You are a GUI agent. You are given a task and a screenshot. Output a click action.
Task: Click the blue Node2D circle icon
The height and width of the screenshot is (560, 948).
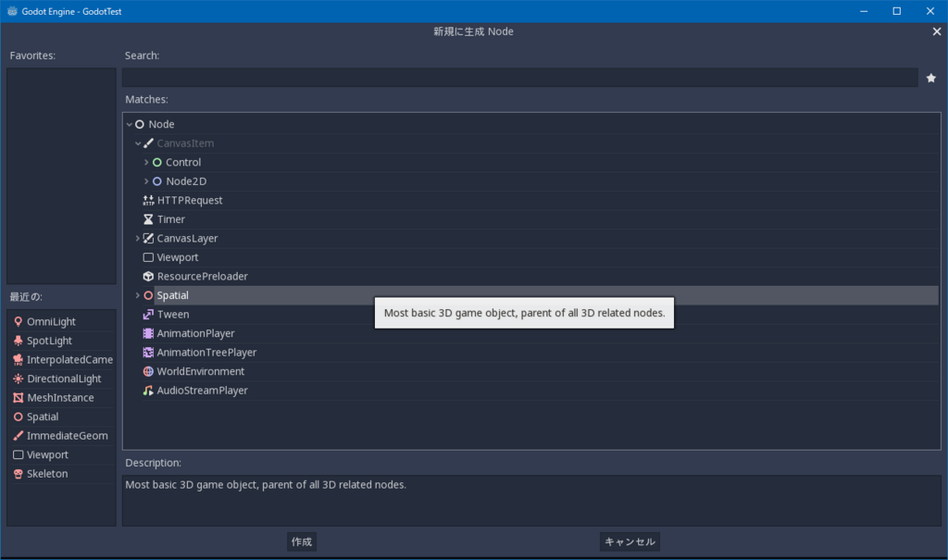coord(157,181)
